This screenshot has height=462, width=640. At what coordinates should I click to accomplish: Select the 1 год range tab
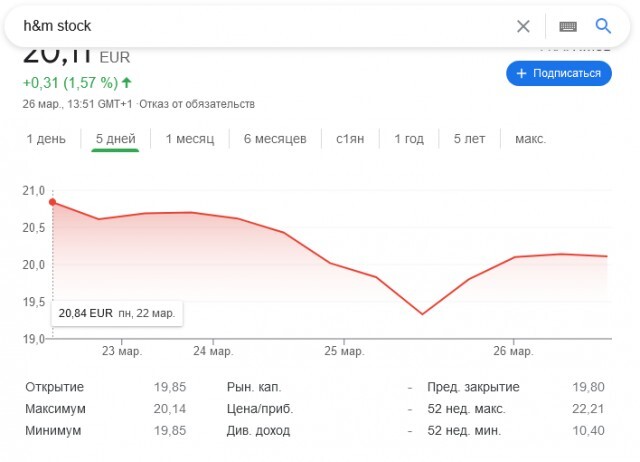(x=409, y=139)
